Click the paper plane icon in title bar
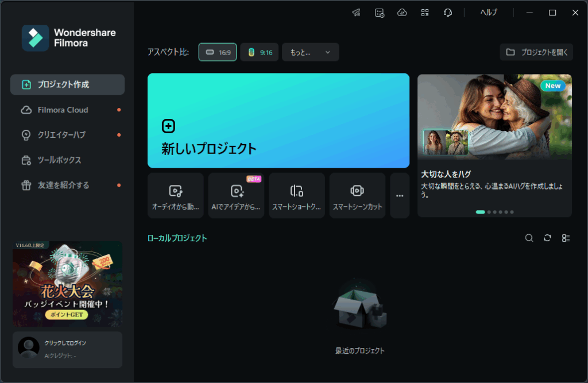 (357, 13)
